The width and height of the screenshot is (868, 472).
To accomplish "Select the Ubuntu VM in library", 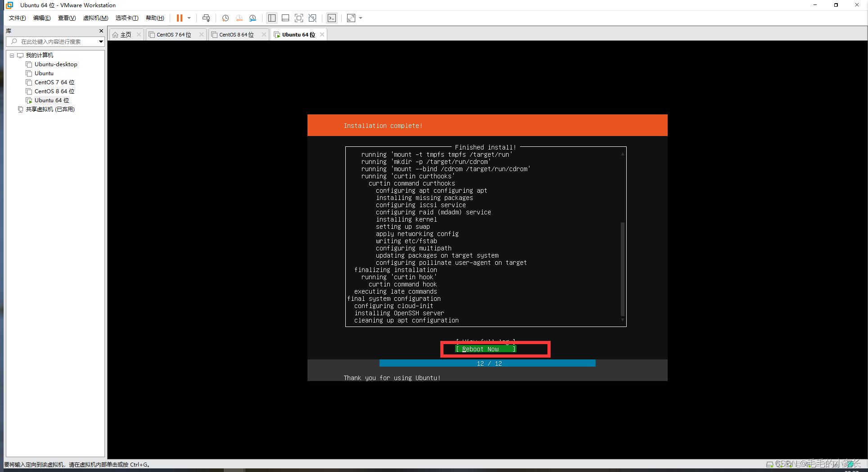I will point(44,73).
